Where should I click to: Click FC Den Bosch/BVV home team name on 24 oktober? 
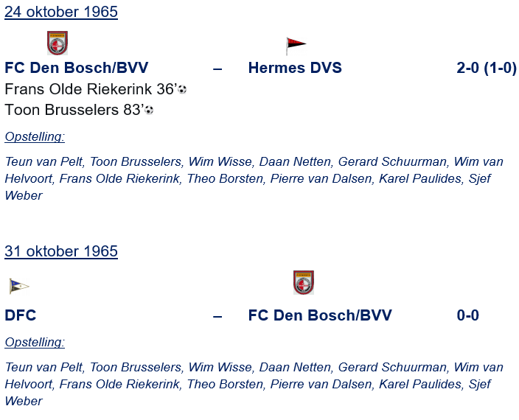tap(77, 69)
